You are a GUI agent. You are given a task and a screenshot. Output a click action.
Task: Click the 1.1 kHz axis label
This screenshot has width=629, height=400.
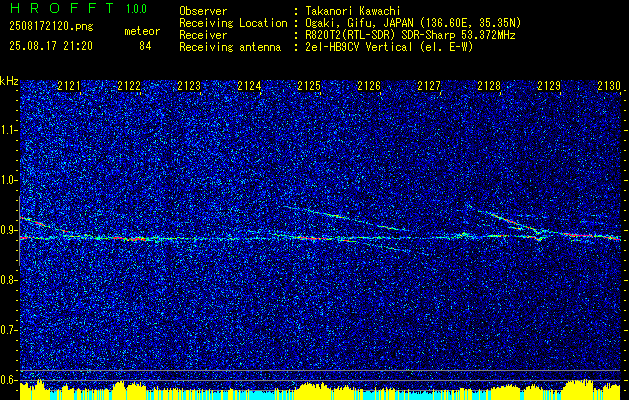[9, 130]
